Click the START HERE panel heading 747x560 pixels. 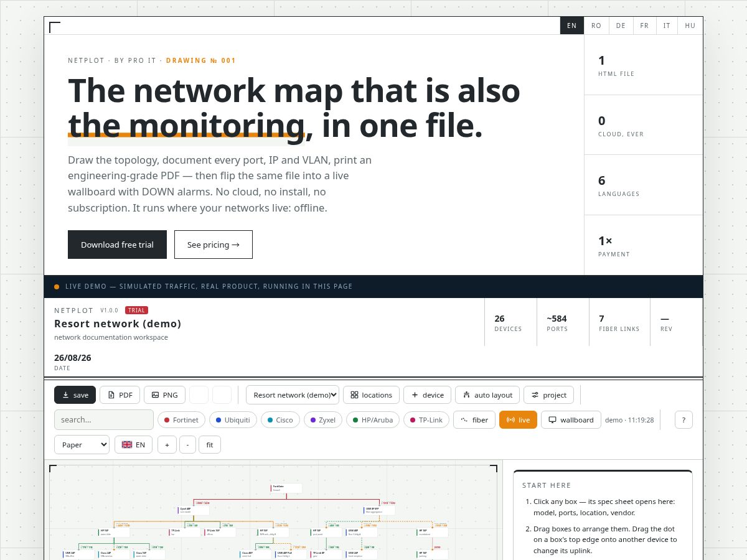547,485
